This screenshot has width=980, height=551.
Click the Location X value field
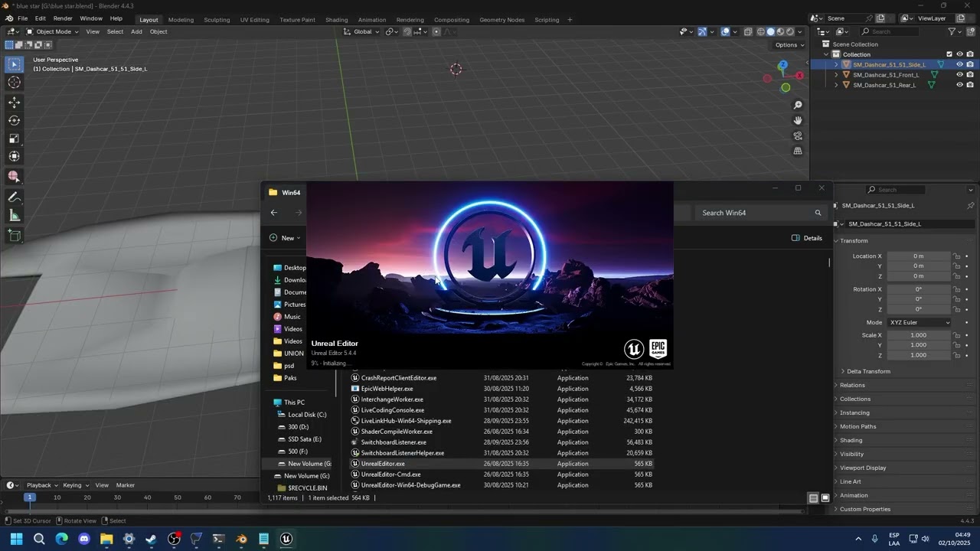click(919, 256)
